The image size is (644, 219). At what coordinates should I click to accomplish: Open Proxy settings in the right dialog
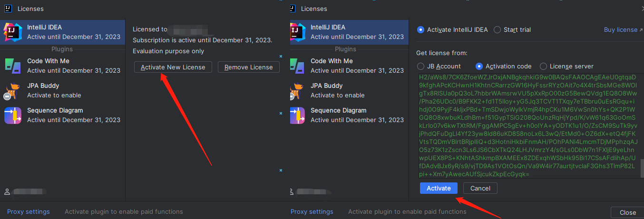[312, 211]
